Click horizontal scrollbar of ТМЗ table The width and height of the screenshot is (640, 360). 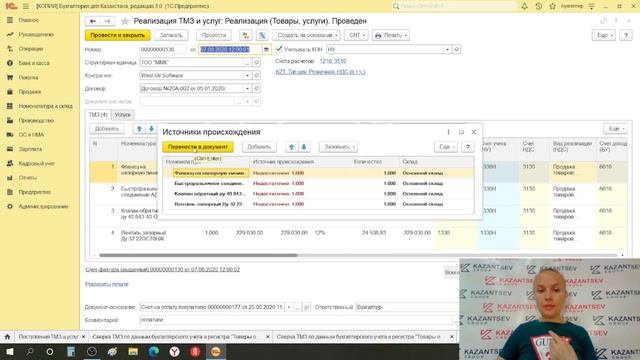(198, 256)
